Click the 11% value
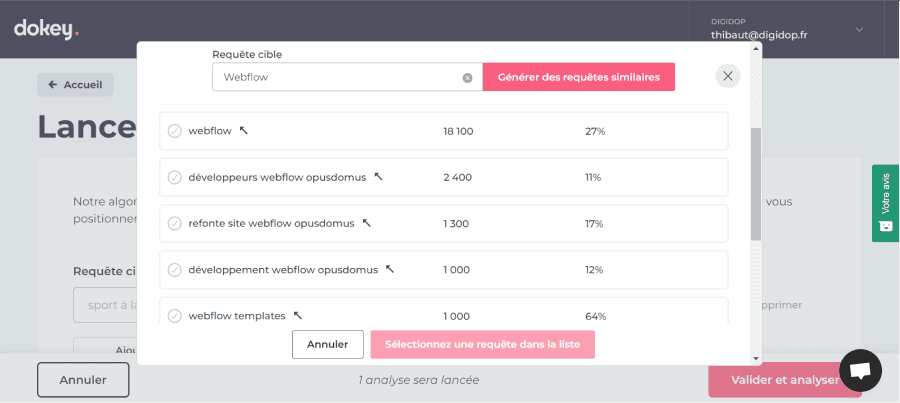Viewport: 900px width, 403px height. 593,178
